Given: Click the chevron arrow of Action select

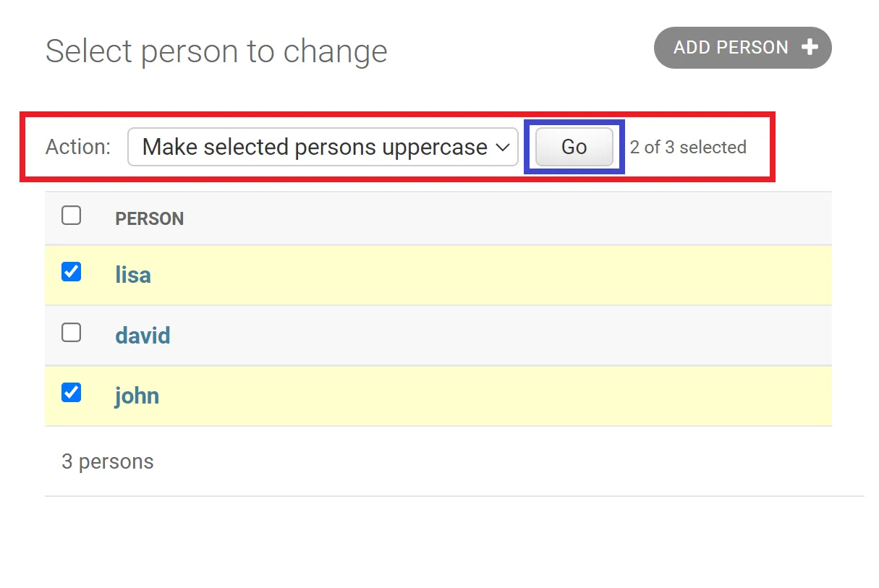Looking at the screenshot, I should 503,148.
